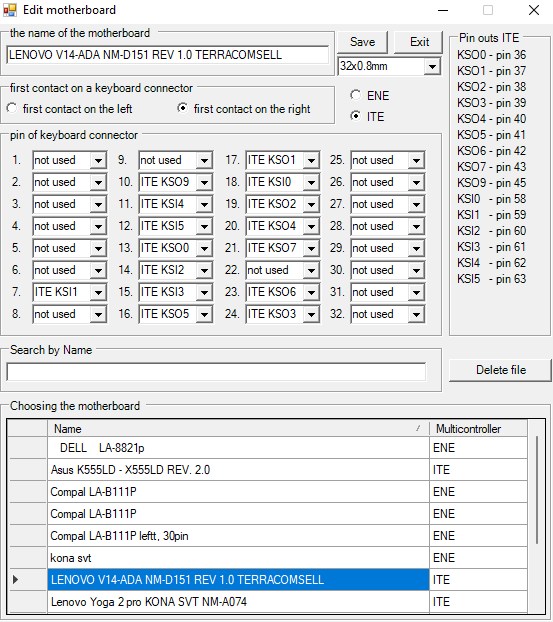The height and width of the screenshot is (622, 553).
Task: Expand pin 23 dropdown showing ITE KSO6
Action: pos(311,292)
